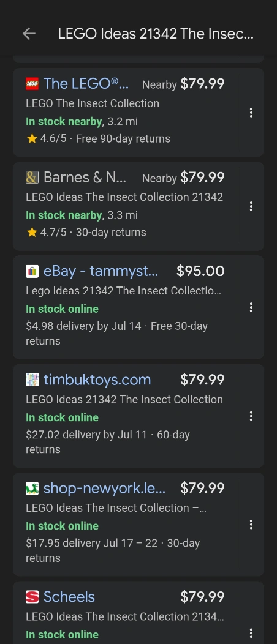Go back using the arrow icon
The height and width of the screenshot is (644, 277).
(x=29, y=34)
